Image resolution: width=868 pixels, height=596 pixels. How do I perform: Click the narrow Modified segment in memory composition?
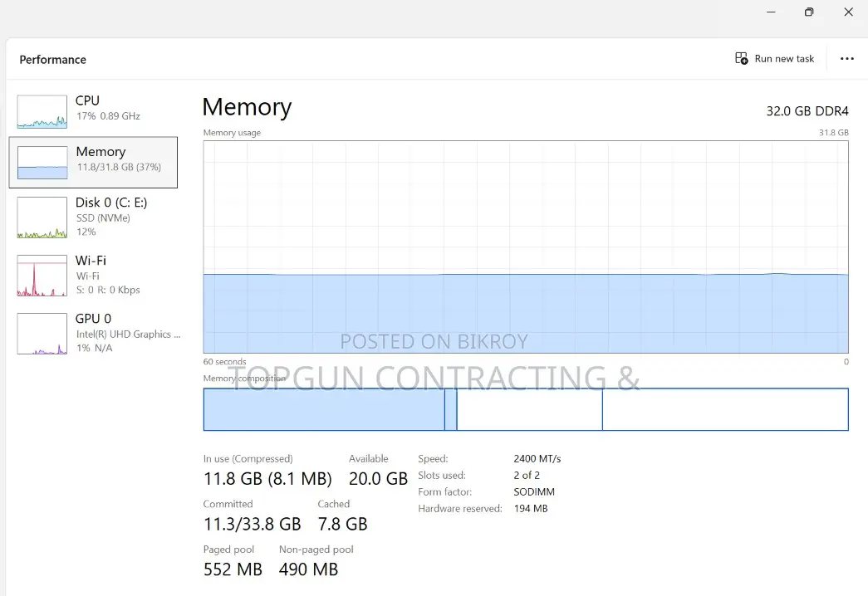point(450,409)
